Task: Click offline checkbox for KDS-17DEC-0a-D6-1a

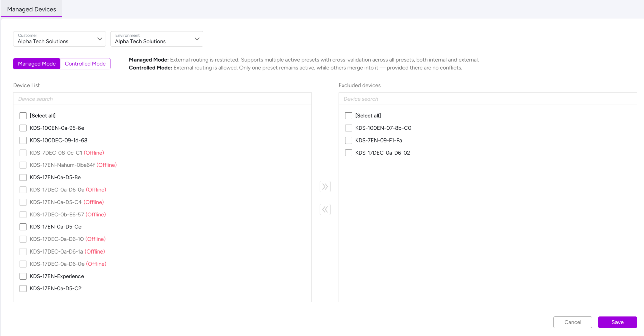Action: coord(23,251)
